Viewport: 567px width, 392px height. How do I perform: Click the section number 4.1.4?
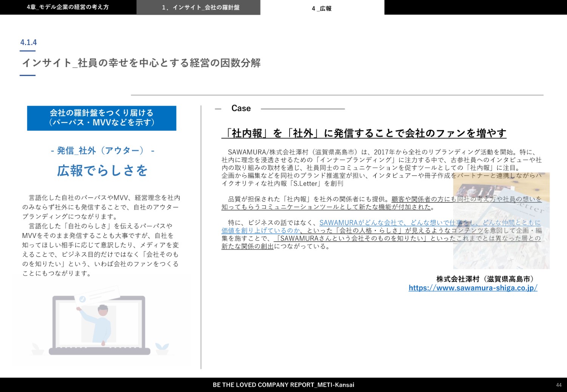point(28,42)
